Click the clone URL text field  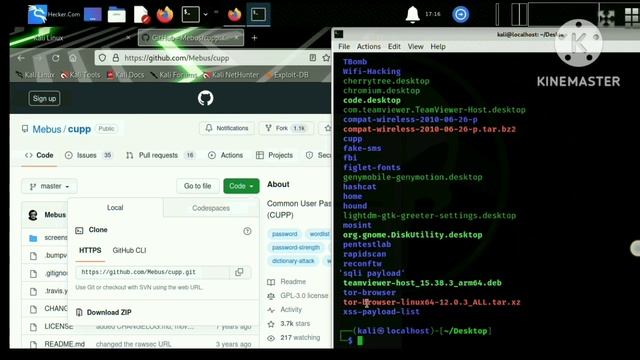pyautogui.click(x=153, y=272)
